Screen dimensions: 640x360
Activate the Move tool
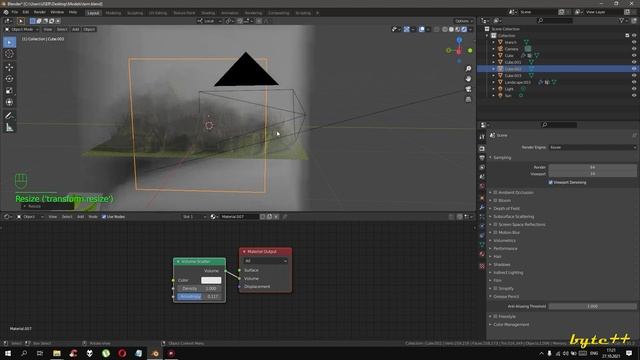coord(9,67)
